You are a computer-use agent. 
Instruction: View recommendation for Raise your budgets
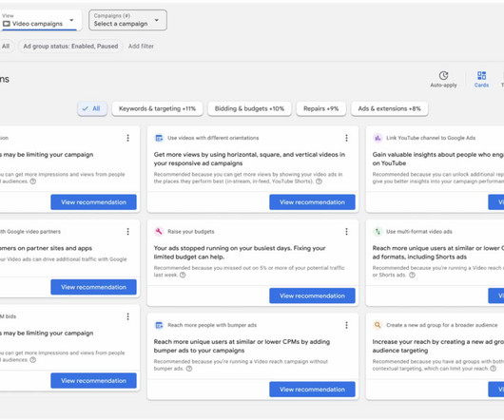click(x=312, y=296)
